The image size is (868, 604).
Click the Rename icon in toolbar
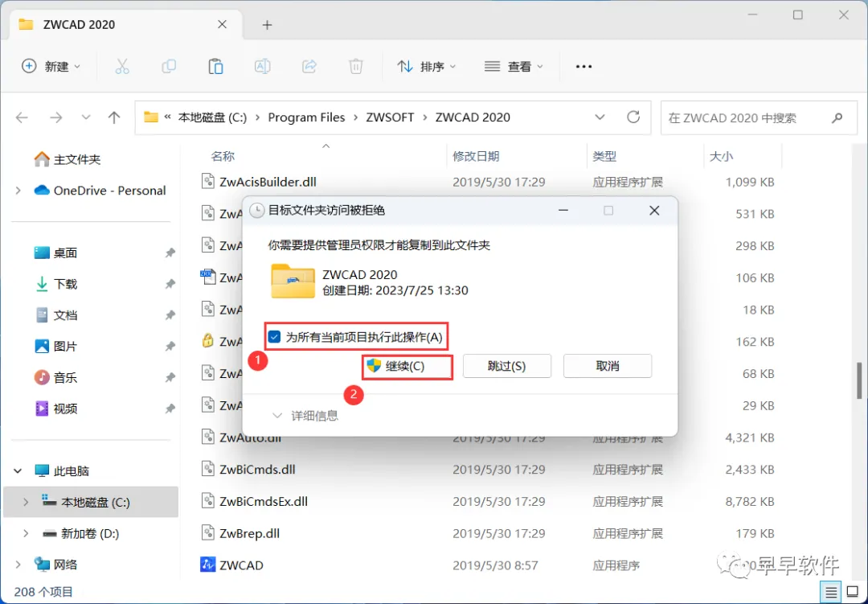click(262, 67)
